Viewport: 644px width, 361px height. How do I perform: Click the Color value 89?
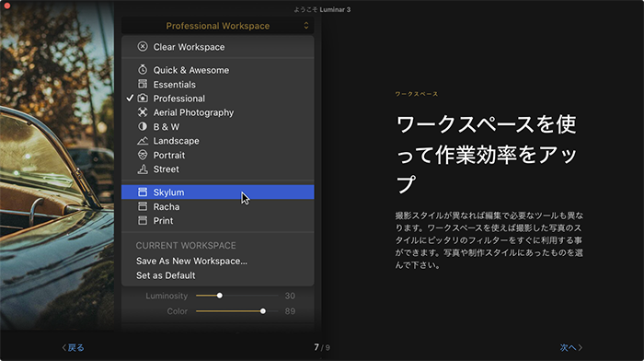(290, 311)
